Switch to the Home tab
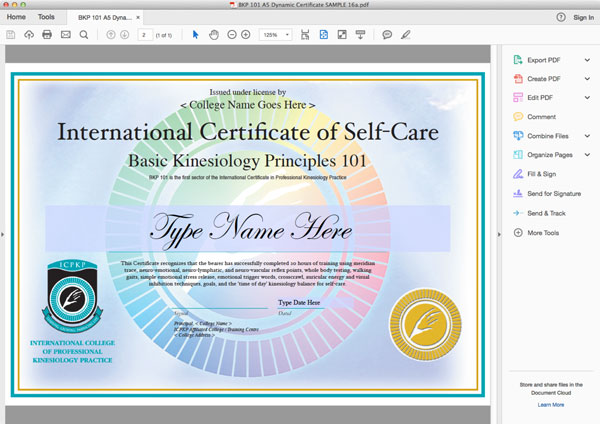This screenshot has width=600, height=424. [16, 17]
